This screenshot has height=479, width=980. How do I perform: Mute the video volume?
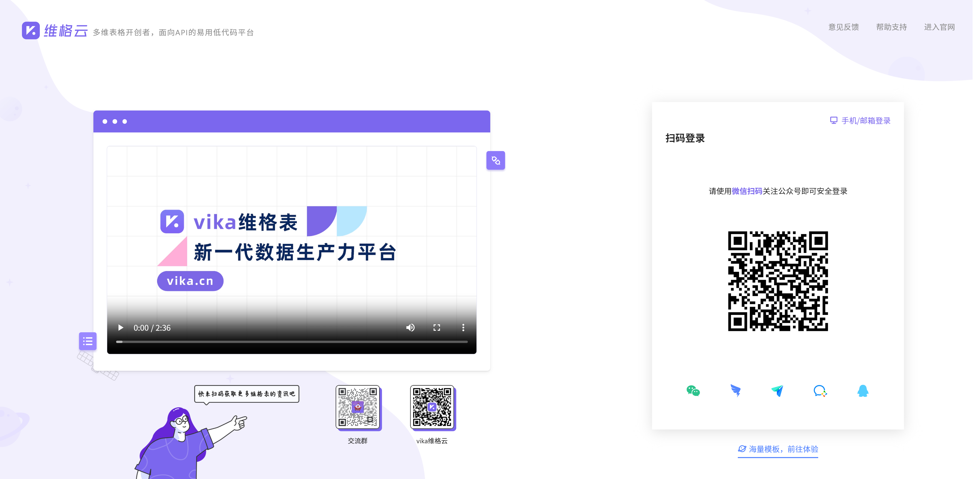coord(410,328)
